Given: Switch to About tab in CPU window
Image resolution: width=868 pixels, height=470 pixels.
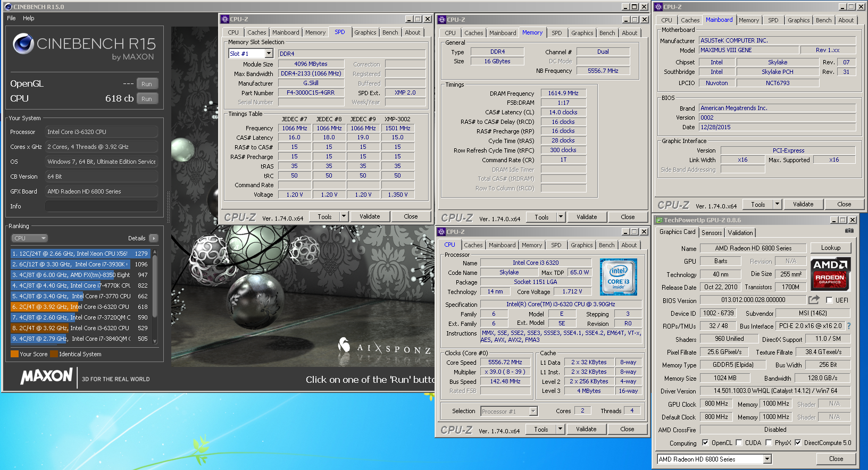Looking at the screenshot, I should 629,245.
